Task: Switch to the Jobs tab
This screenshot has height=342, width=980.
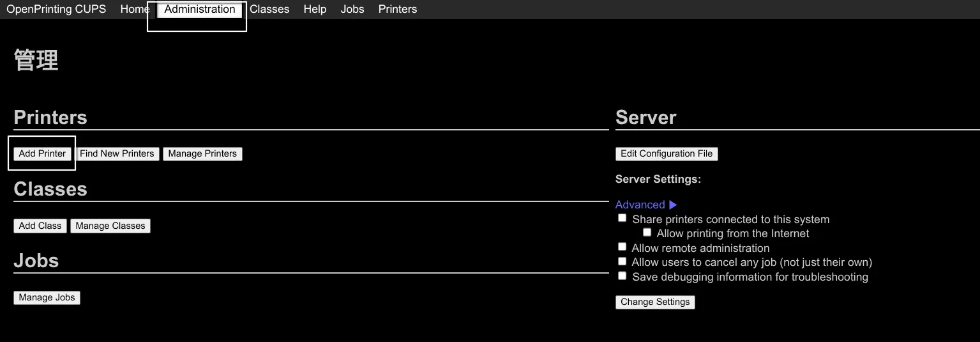Action: click(x=352, y=9)
